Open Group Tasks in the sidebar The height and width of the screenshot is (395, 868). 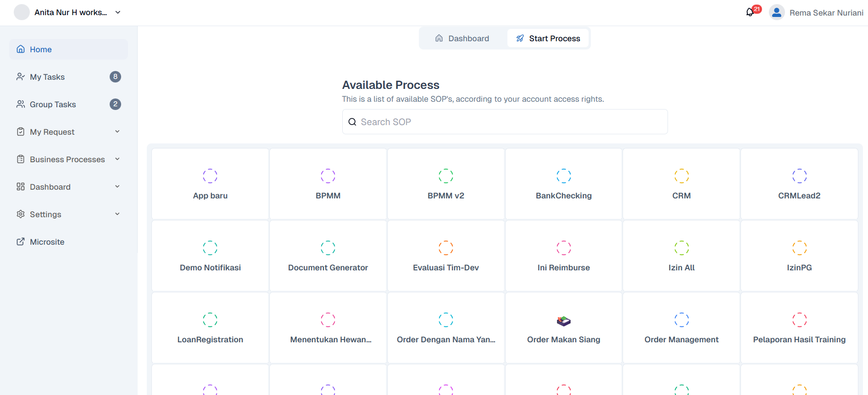[x=68, y=104]
